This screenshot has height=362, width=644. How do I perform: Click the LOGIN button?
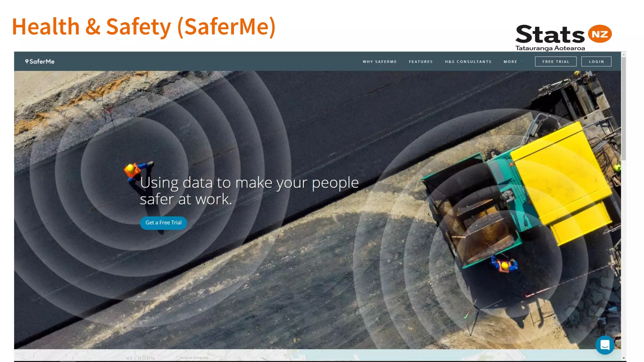coord(596,62)
